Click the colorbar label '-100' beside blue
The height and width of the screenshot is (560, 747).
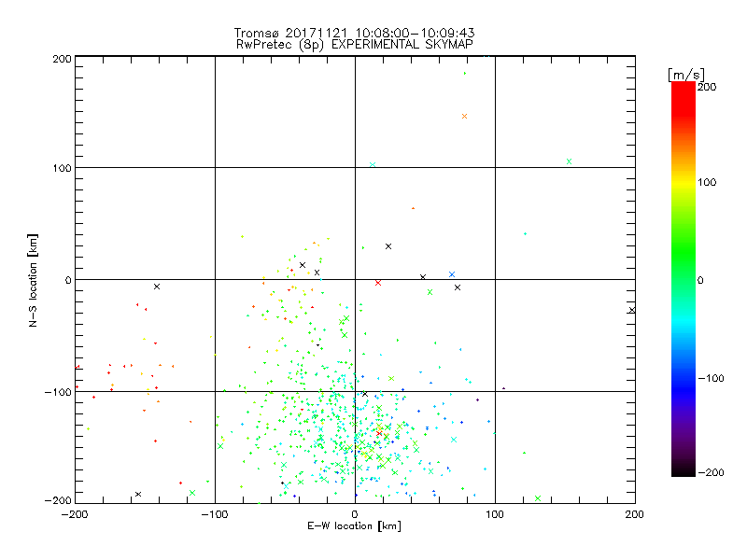(x=711, y=378)
